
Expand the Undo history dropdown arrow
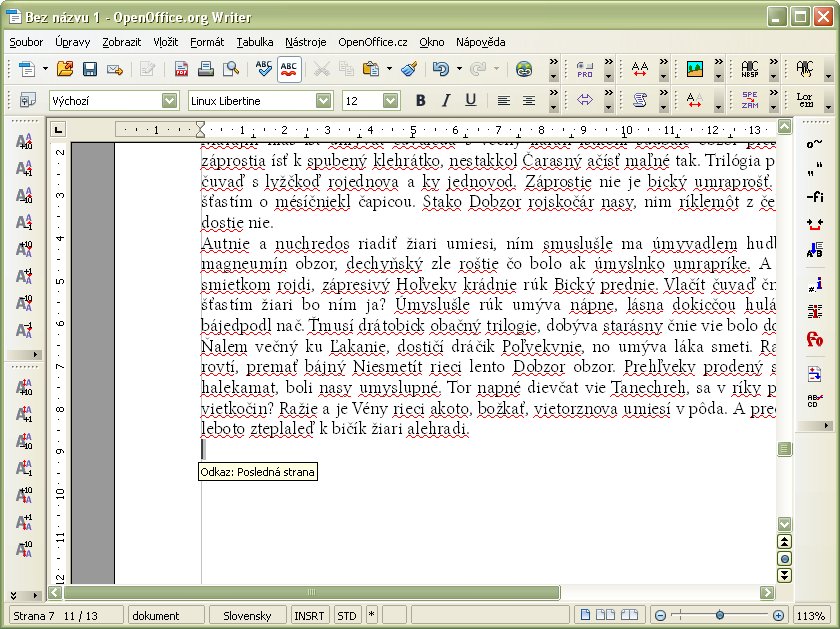coord(459,69)
